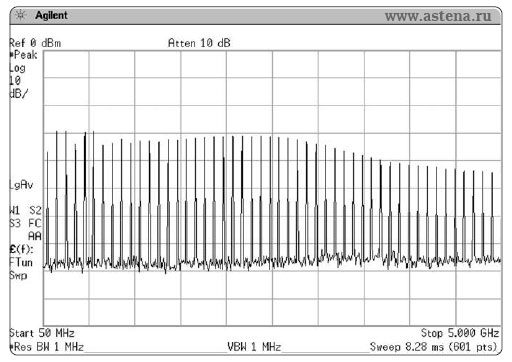Select the Ref 0 dBm label

point(35,43)
